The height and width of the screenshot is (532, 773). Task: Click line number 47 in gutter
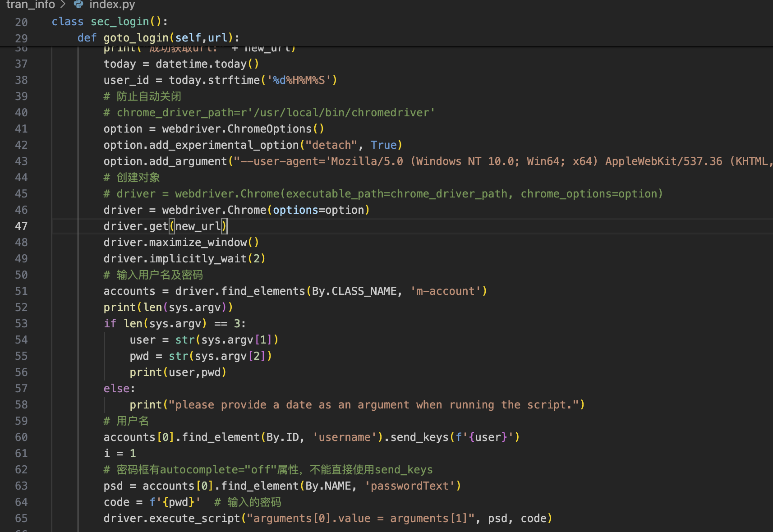[x=21, y=226]
